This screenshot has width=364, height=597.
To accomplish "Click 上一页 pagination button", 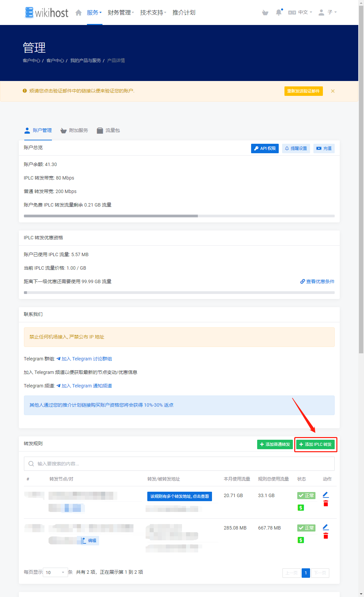I will [292, 573].
